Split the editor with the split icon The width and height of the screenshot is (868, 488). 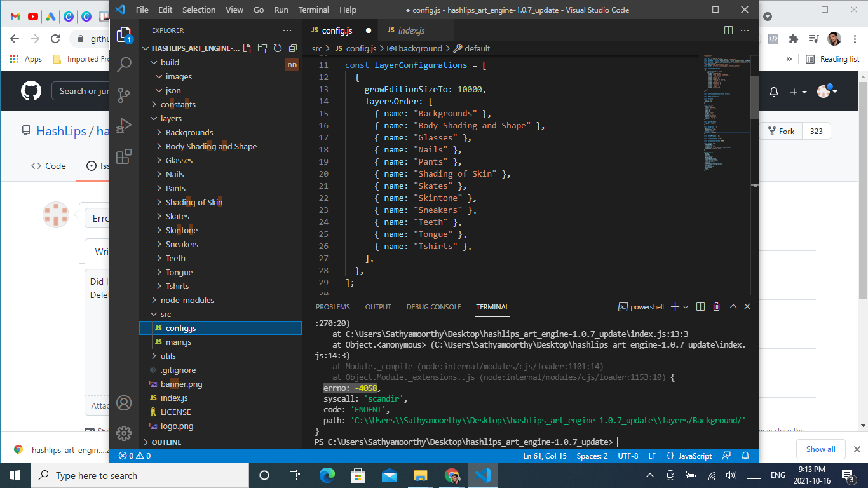point(727,30)
